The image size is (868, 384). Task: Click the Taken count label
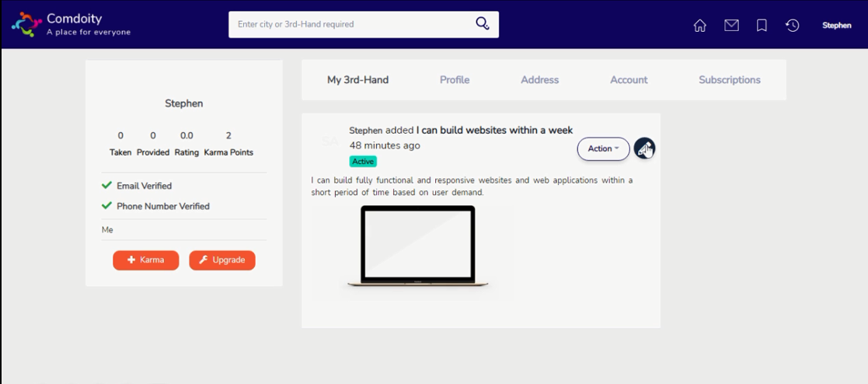click(120, 152)
